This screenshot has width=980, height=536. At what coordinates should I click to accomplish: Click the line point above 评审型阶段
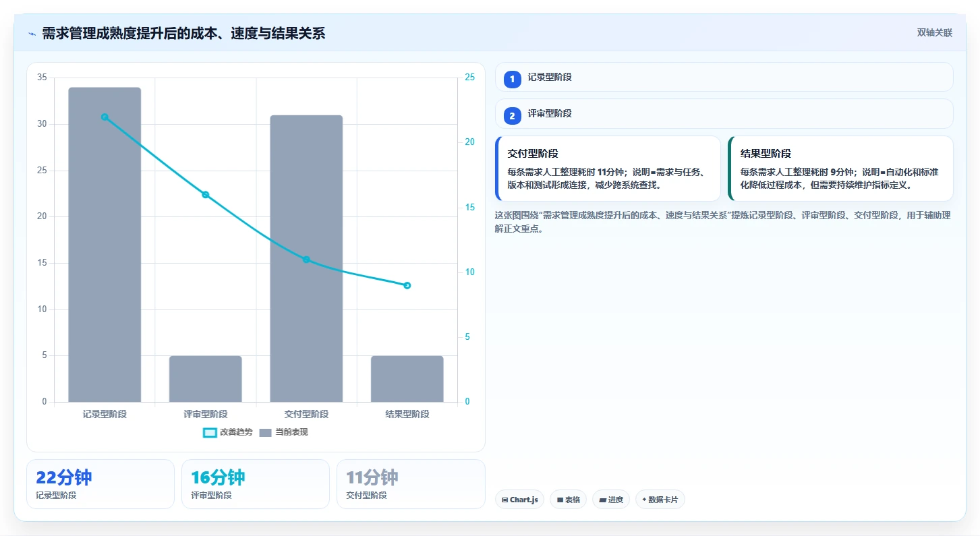(206, 195)
